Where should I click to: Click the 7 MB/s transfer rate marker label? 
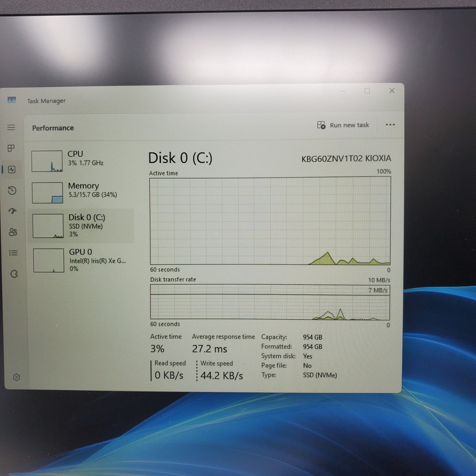pyautogui.click(x=378, y=290)
